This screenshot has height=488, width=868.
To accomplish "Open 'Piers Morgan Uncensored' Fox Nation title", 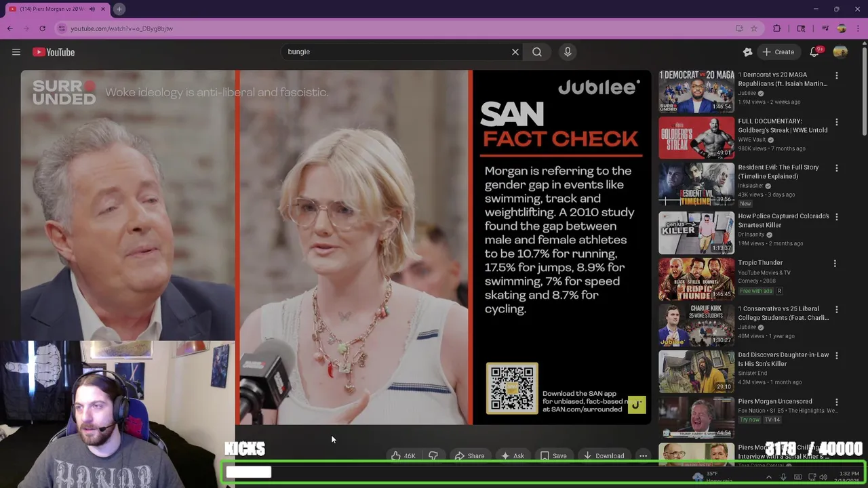I will pos(775,401).
